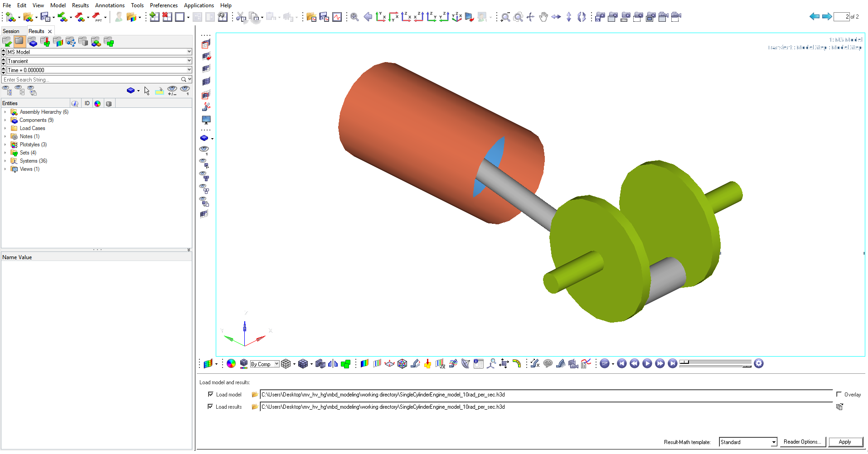Screen dimensions: 868x454
Task: Enable the Overlay checkbox
Action: pyautogui.click(x=839, y=394)
